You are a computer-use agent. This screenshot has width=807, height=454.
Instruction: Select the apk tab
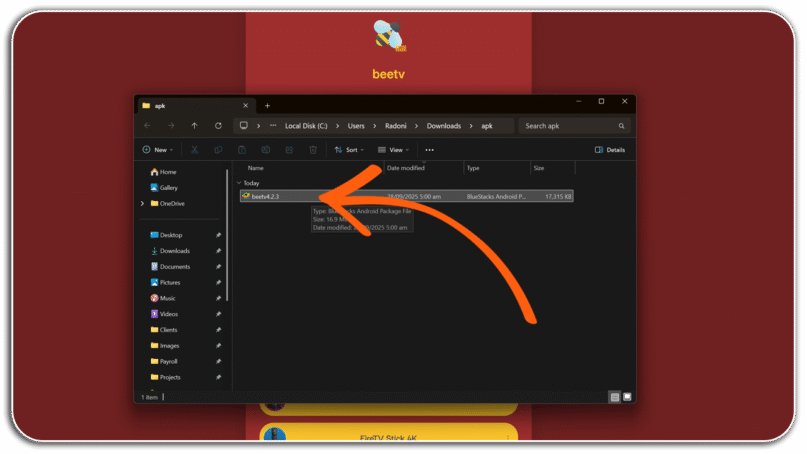(x=195, y=106)
